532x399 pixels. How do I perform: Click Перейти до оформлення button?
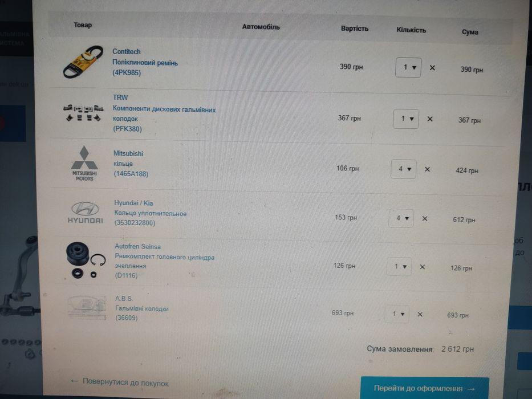424,389
